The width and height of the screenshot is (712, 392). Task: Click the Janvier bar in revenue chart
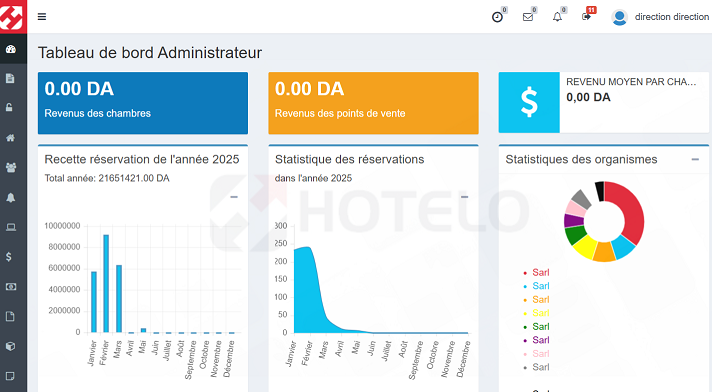[x=94, y=302]
